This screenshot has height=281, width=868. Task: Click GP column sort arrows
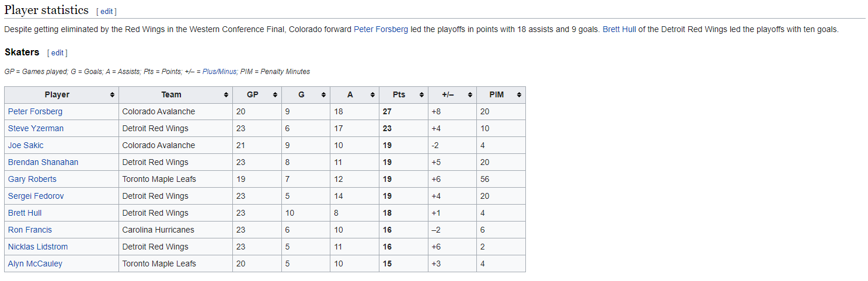click(274, 95)
